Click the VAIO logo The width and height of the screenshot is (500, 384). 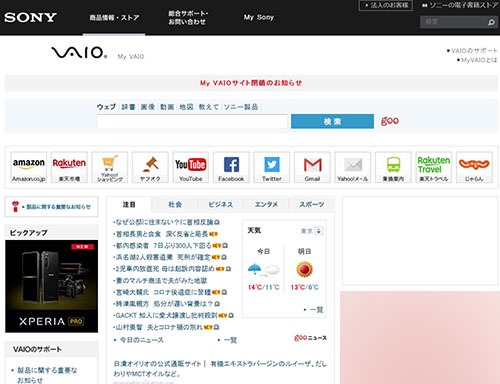(79, 52)
